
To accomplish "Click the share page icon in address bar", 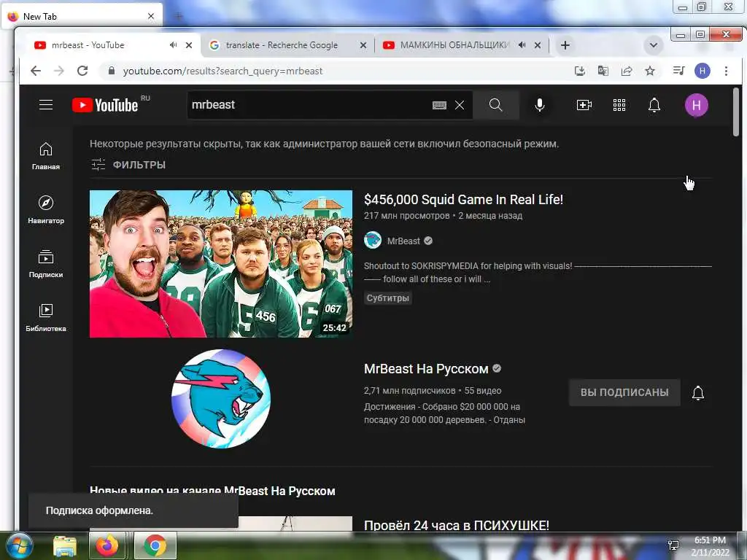I will (627, 71).
